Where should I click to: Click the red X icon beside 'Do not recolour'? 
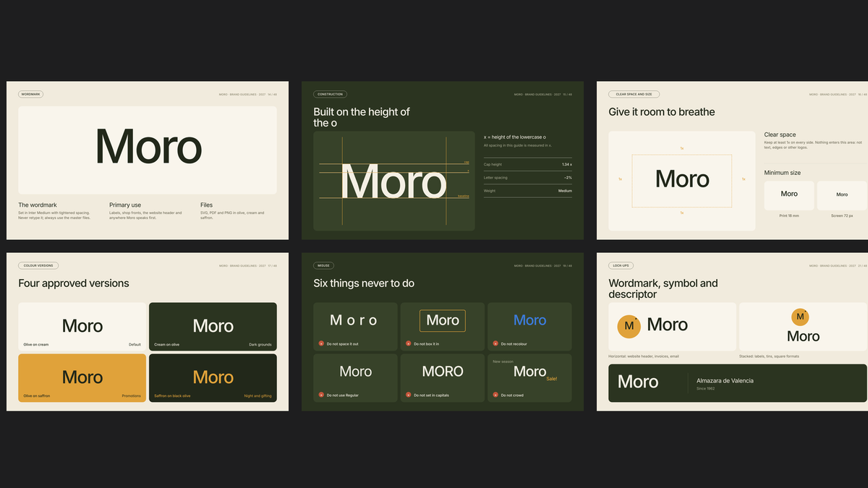[x=495, y=344]
